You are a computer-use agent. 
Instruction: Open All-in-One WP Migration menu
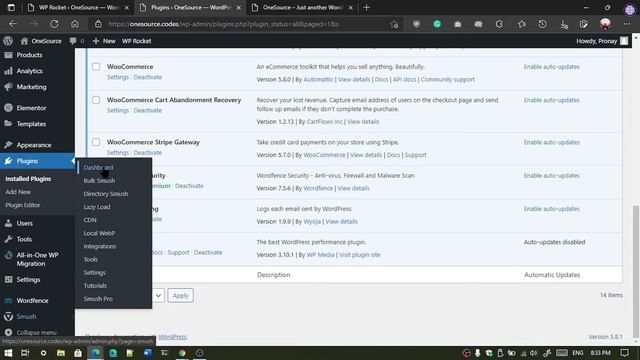click(37, 259)
